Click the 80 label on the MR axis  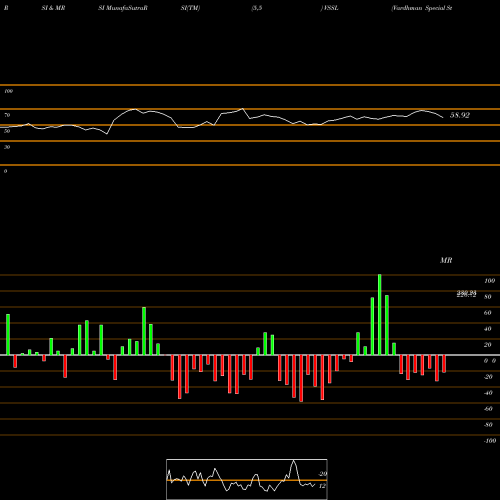coord(488,297)
